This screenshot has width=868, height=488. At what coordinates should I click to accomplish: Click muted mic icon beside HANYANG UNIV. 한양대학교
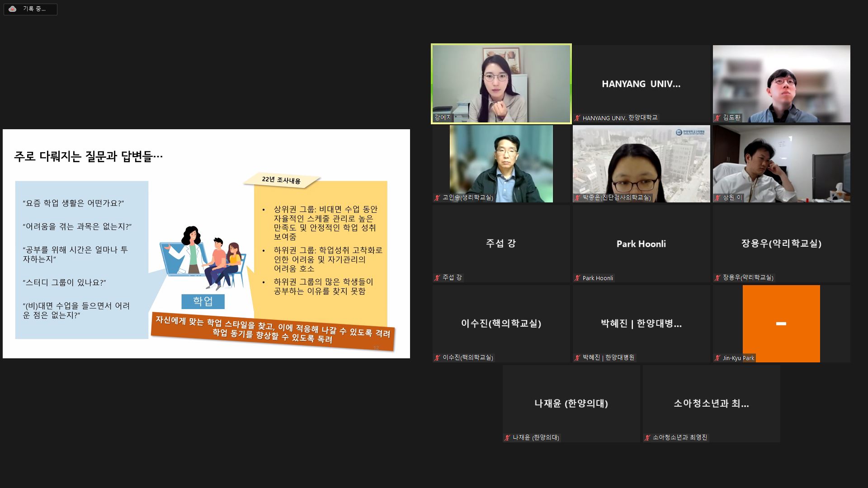click(577, 118)
